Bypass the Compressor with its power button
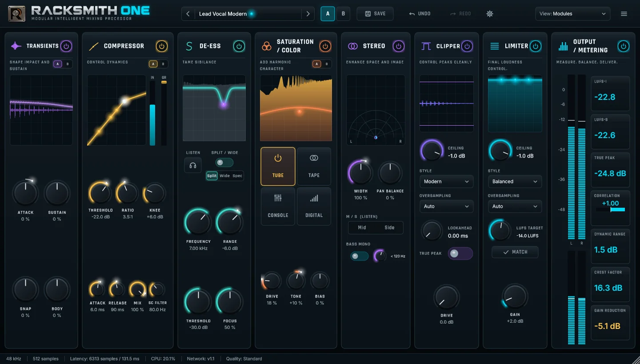This screenshot has height=364, width=640. (x=161, y=46)
